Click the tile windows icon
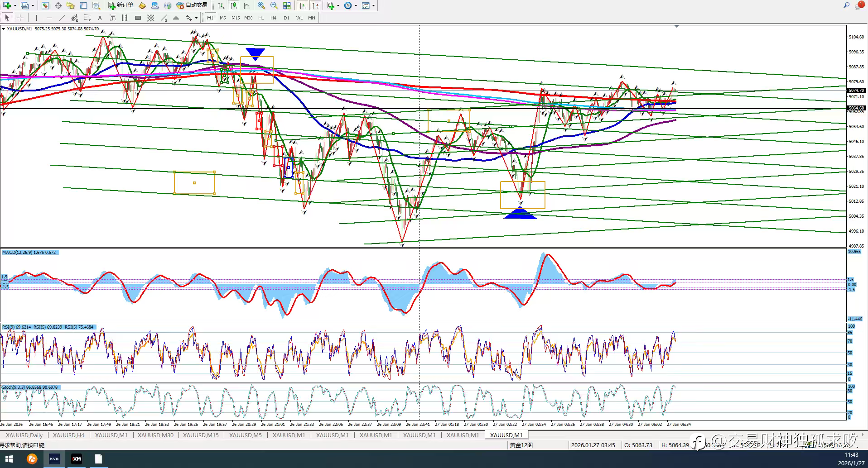Screen dimensions: 868x468 (287, 5)
